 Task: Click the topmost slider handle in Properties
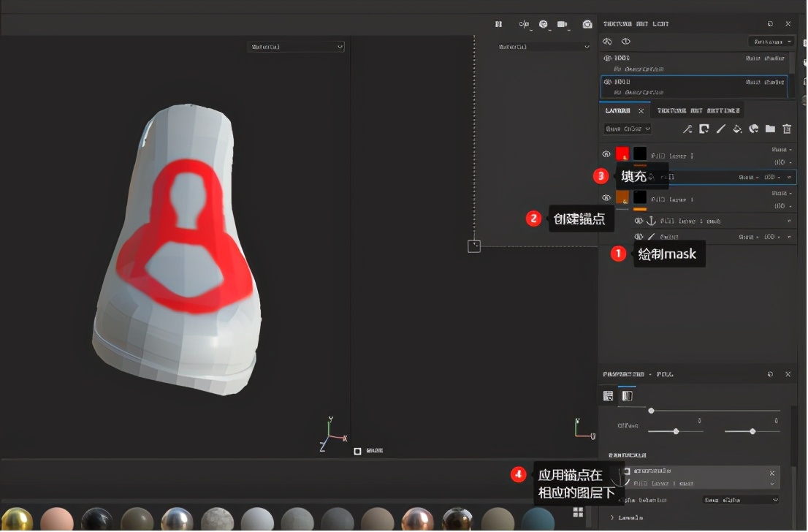point(652,411)
